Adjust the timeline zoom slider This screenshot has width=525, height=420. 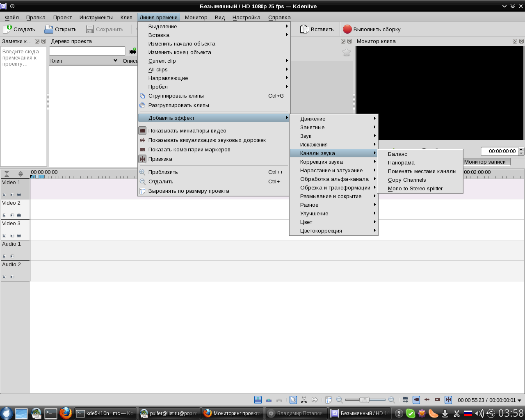(365, 400)
